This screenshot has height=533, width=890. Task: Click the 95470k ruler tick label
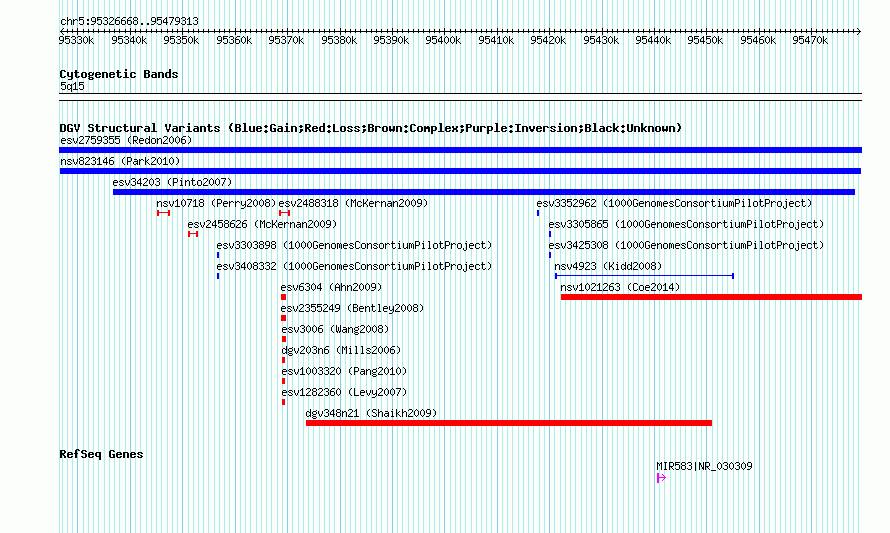pyautogui.click(x=811, y=40)
